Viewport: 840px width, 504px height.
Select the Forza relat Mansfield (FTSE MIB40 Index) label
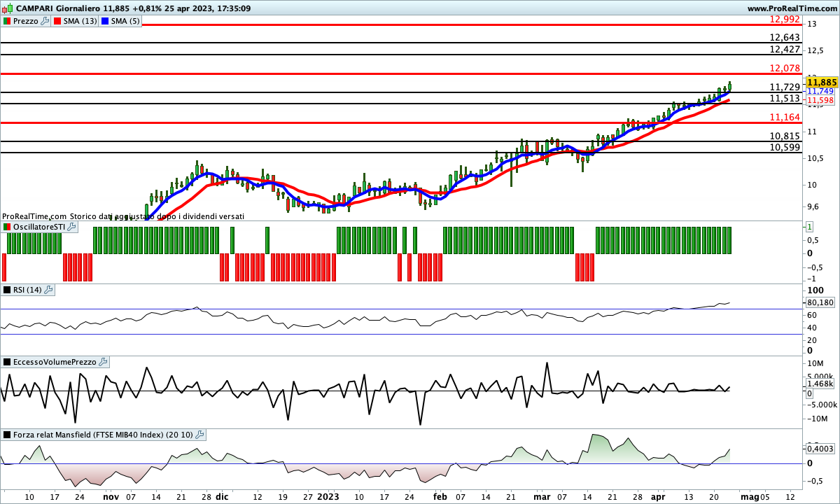tap(103, 435)
